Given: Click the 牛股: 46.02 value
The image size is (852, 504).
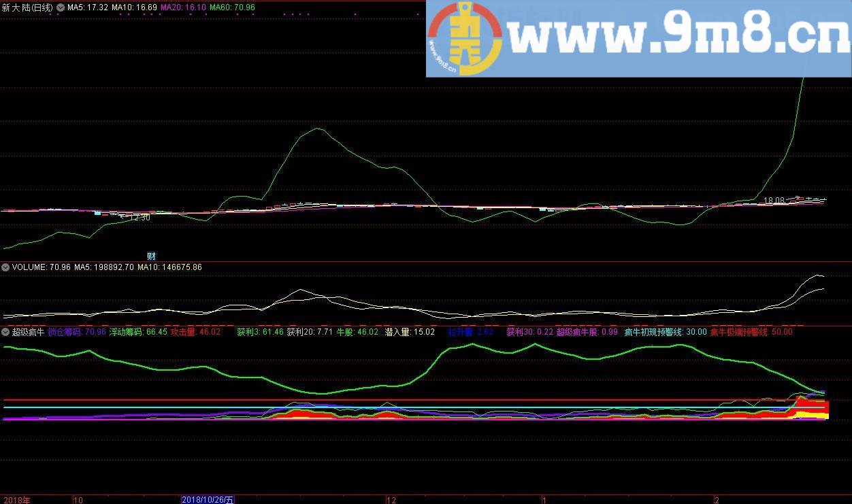Looking at the screenshot, I should [357, 332].
